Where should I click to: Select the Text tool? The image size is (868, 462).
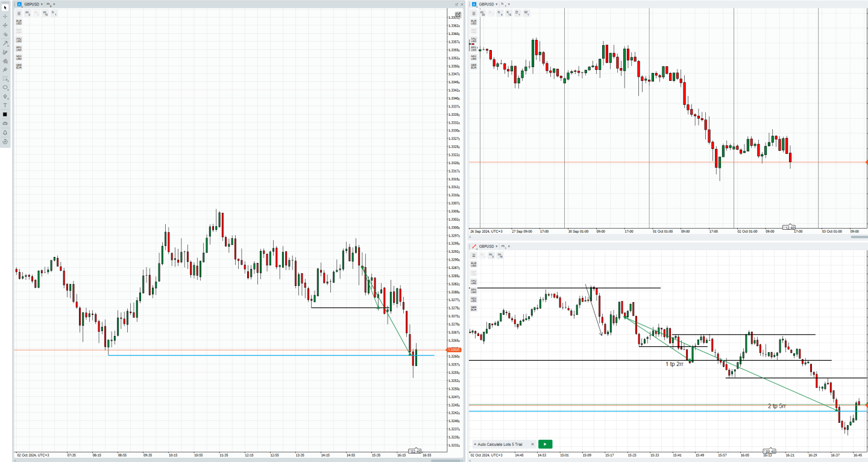[x=5, y=105]
